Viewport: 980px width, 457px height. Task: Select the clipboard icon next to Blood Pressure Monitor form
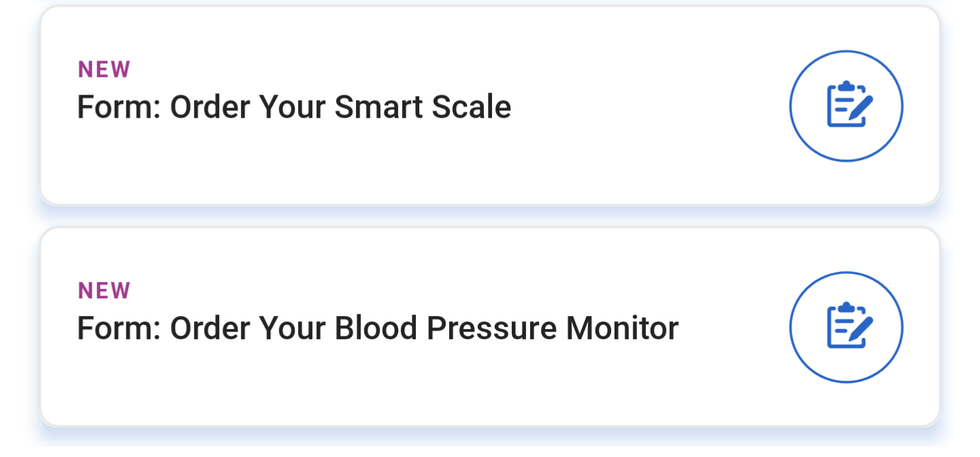(846, 327)
